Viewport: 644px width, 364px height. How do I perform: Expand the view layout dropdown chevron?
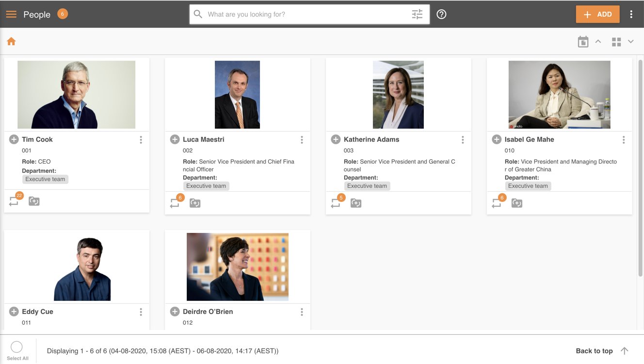tap(631, 42)
